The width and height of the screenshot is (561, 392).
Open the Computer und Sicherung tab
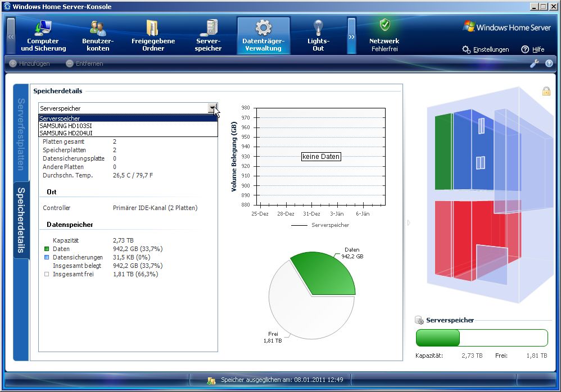click(43, 36)
